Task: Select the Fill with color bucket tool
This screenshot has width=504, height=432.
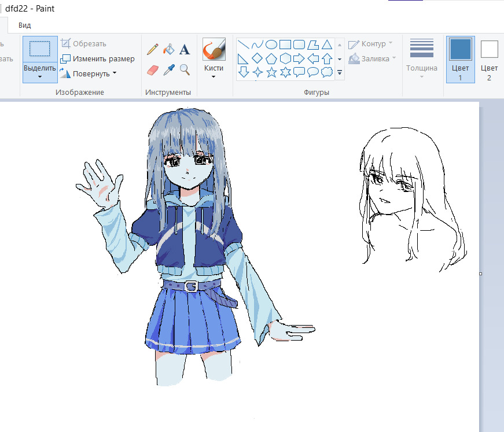Action: 169,50
